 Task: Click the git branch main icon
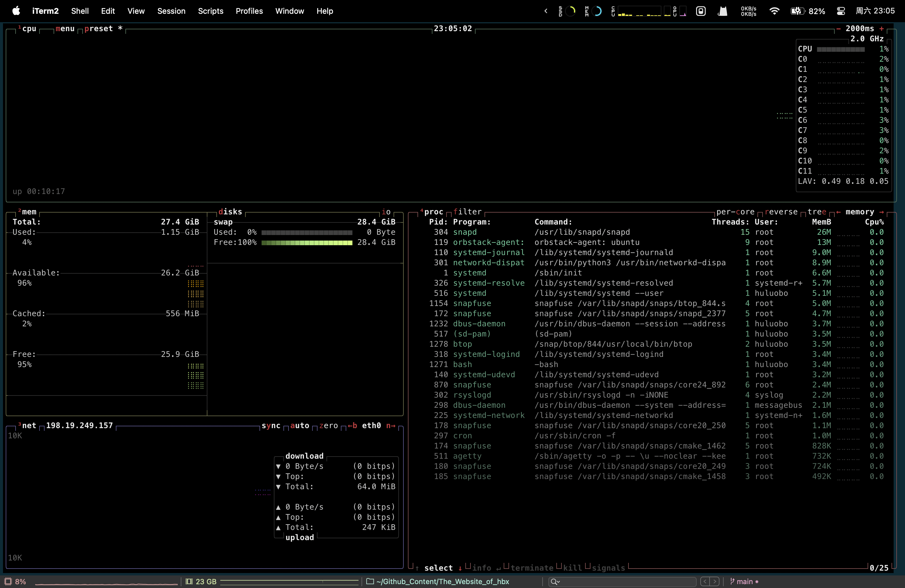coord(732,581)
